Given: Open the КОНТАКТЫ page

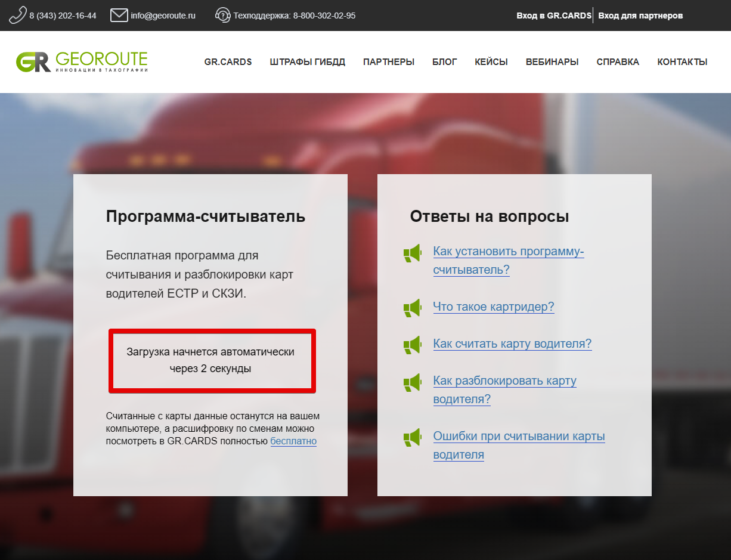Looking at the screenshot, I should (682, 62).
